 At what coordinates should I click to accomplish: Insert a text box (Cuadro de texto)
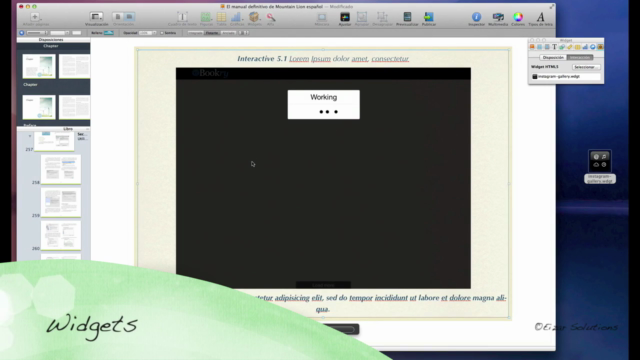point(182,17)
